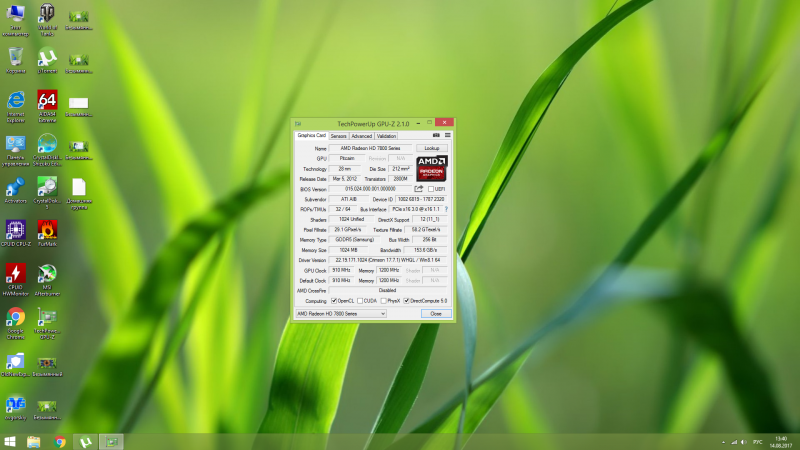
Task: Switch to the Validation tab
Action: (x=386, y=136)
